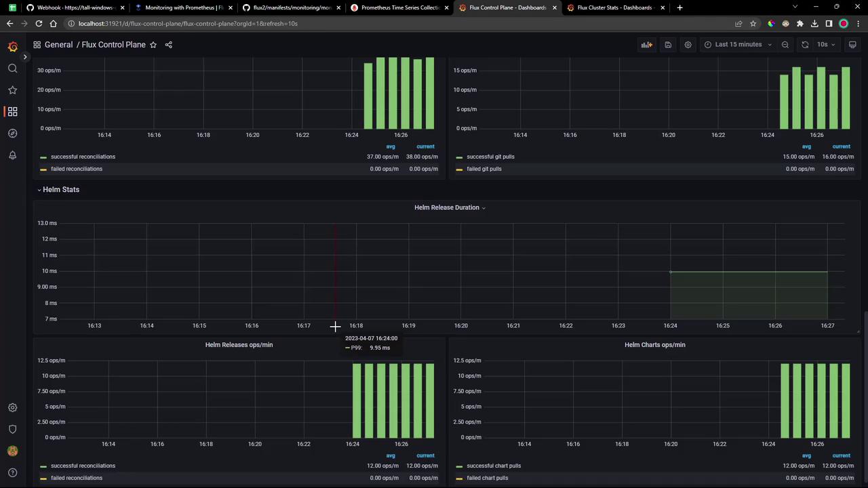Toggle the successful reconciliations series in Helm Releases

[x=83, y=466]
